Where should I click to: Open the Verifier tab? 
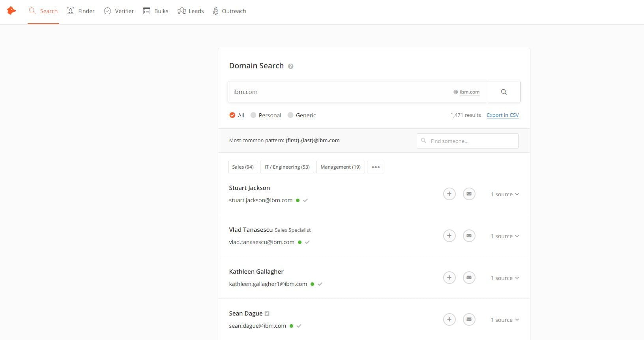pyautogui.click(x=119, y=11)
